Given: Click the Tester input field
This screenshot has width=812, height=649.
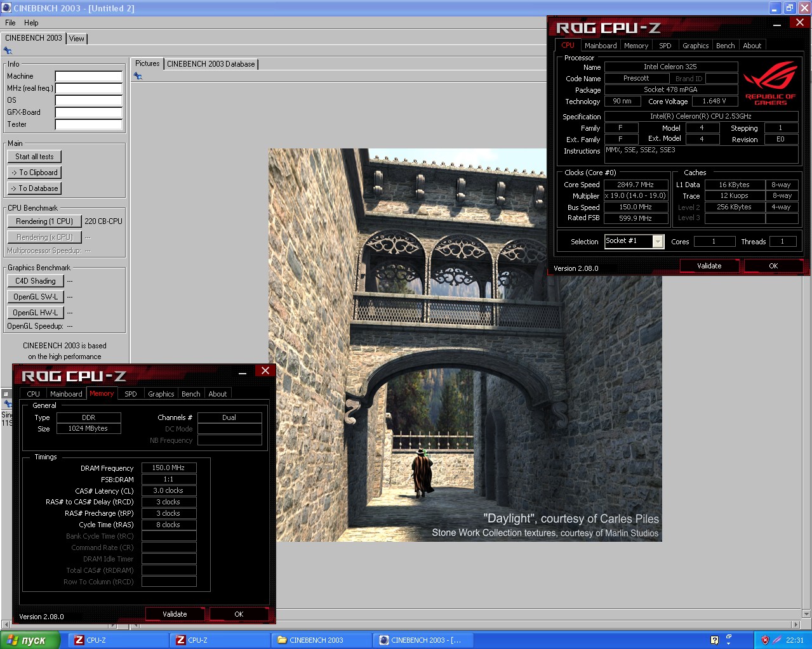Looking at the screenshot, I should [x=88, y=124].
